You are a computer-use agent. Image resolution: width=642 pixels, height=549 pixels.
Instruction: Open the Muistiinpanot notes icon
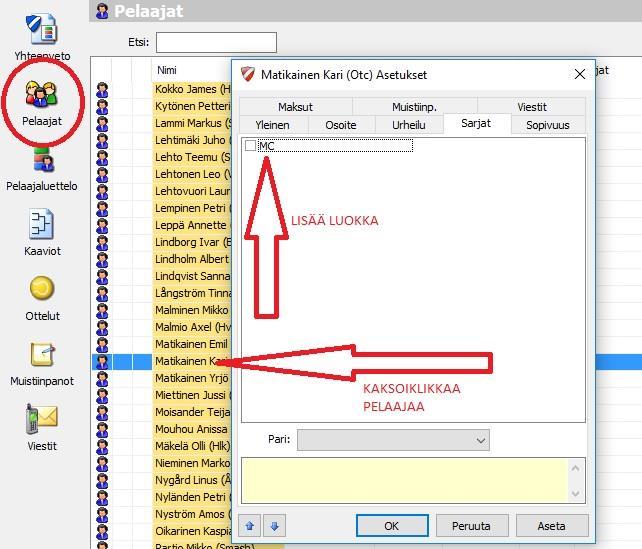click(x=42, y=354)
